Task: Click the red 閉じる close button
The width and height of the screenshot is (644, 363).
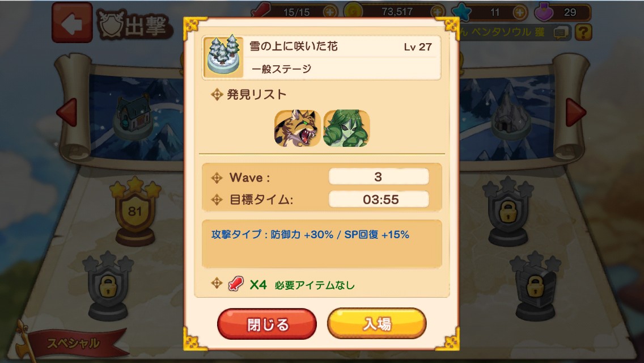Action: [267, 324]
